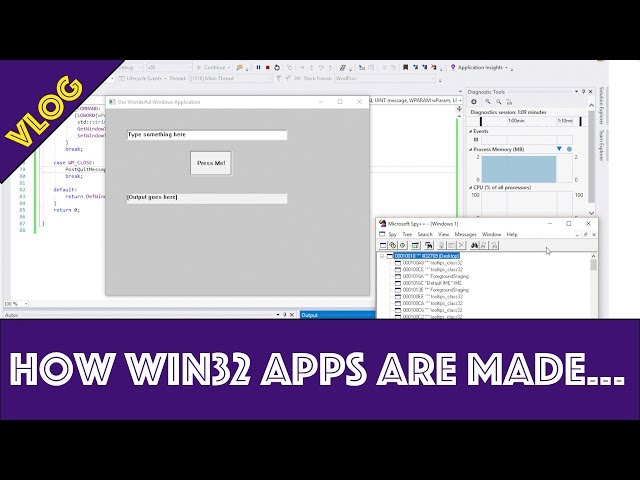640x480 pixels.
Task: Stop debugging with the red square
Action: pyautogui.click(x=268, y=67)
